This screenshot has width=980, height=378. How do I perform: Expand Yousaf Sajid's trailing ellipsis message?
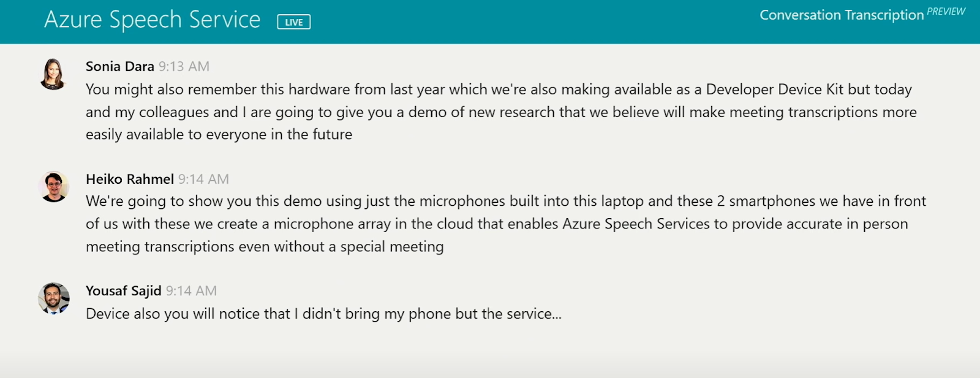pos(323,313)
